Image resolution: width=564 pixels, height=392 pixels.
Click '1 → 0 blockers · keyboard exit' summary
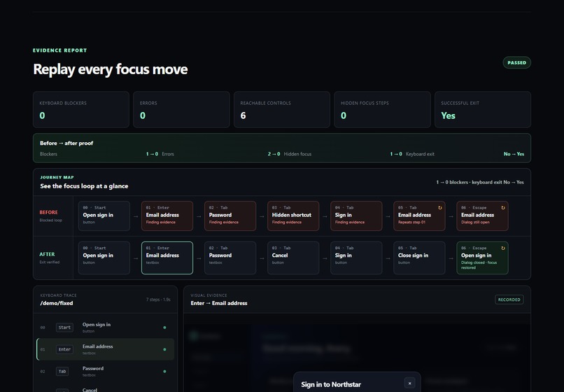[x=480, y=183]
